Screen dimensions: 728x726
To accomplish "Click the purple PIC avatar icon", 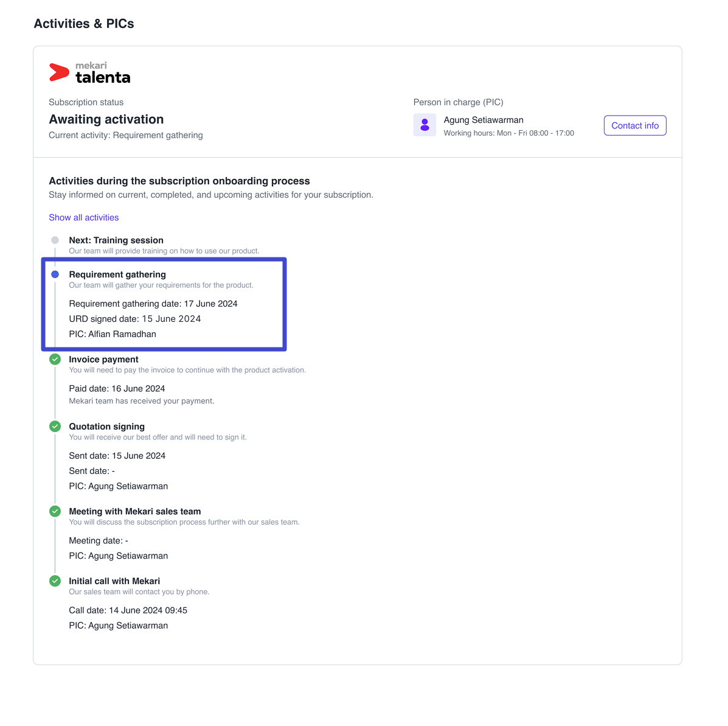I will click(x=425, y=125).
